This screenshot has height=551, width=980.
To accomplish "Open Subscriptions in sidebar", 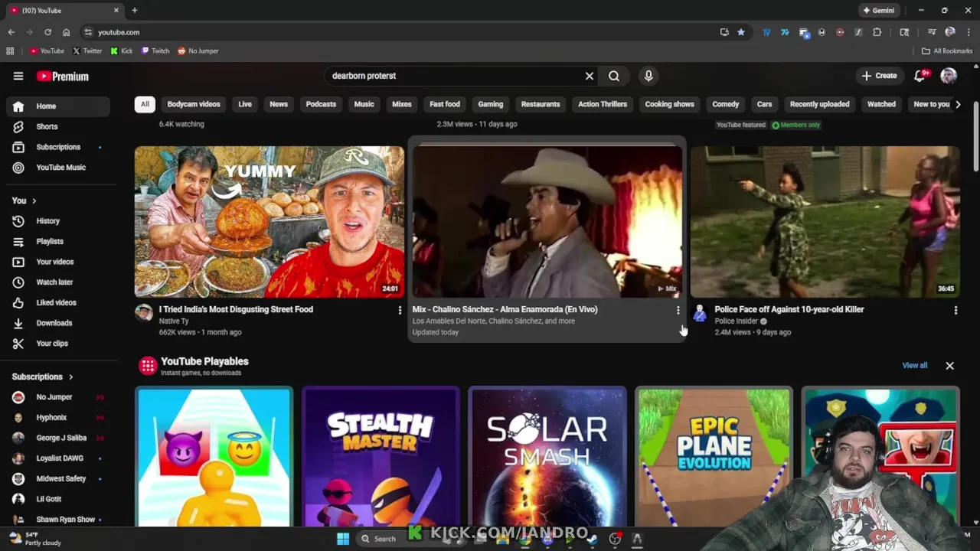I will [58, 147].
